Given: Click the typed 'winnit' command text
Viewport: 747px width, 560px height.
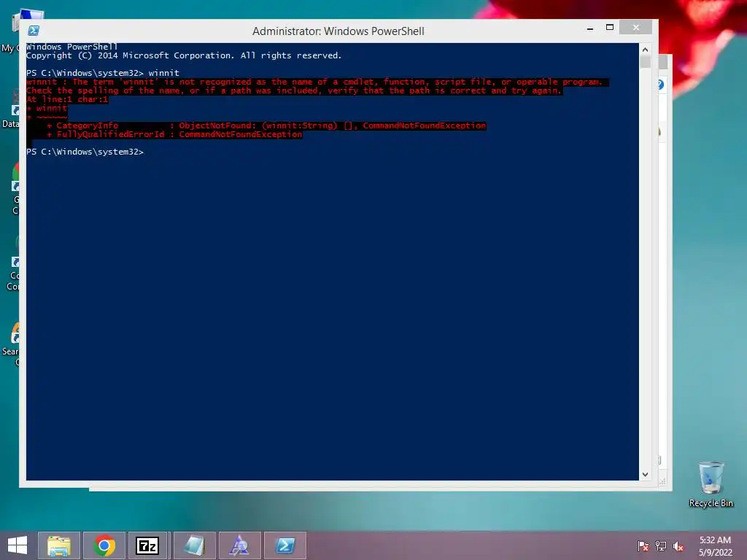Looking at the screenshot, I should click(x=164, y=73).
